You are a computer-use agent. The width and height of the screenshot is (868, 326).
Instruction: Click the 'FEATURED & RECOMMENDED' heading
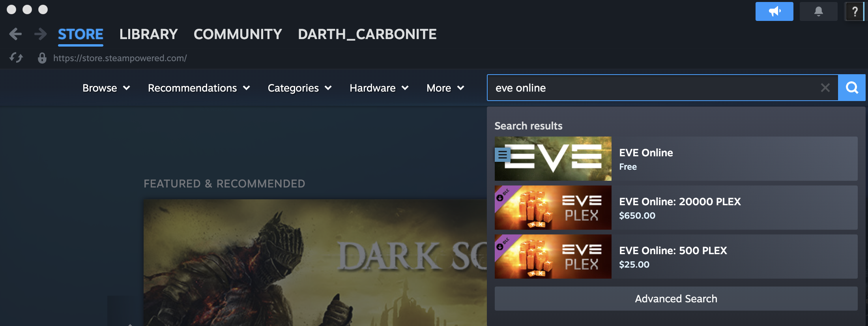pyautogui.click(x=224, y=184)
